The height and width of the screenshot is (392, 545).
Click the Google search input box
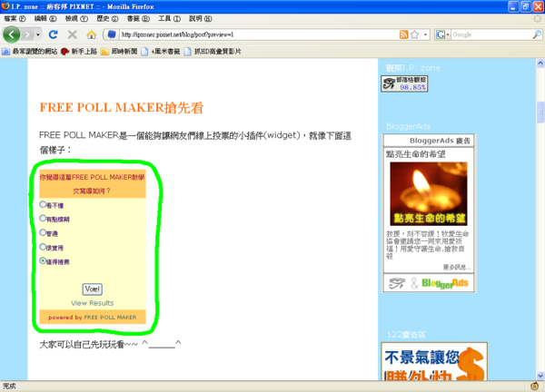491,34
